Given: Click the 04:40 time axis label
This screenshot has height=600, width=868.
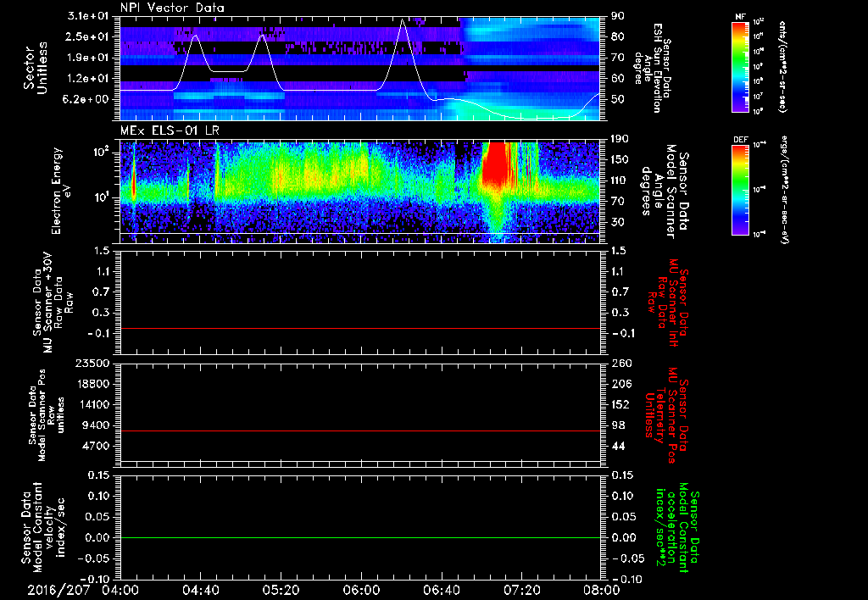Looking at the screenshot, I should 200,590.
